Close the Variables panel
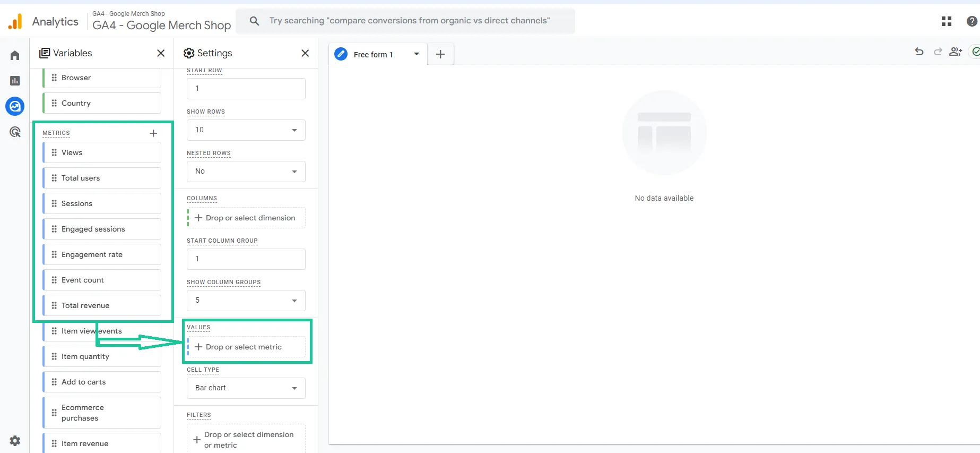Image resolution: width=980 pixels, height=453 pixels. click(161, 53)
